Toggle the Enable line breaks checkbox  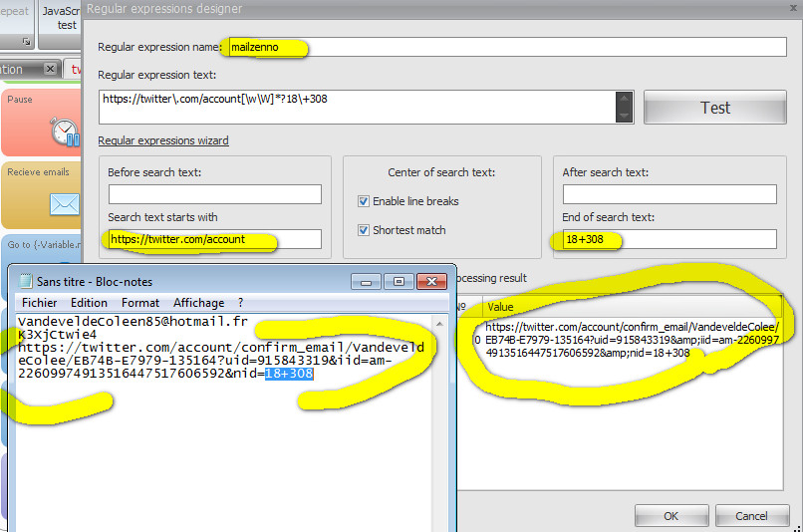coord(364,201)
